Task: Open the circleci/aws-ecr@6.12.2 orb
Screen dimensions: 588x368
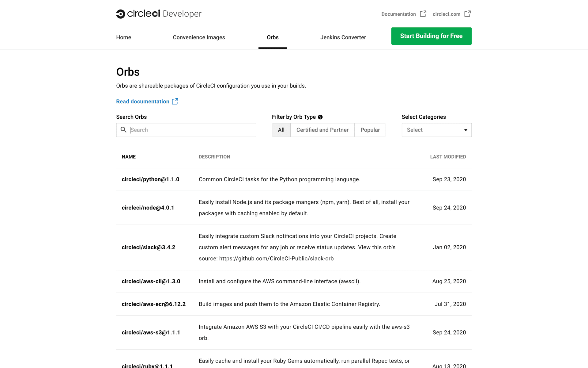Action: point(154,304)
